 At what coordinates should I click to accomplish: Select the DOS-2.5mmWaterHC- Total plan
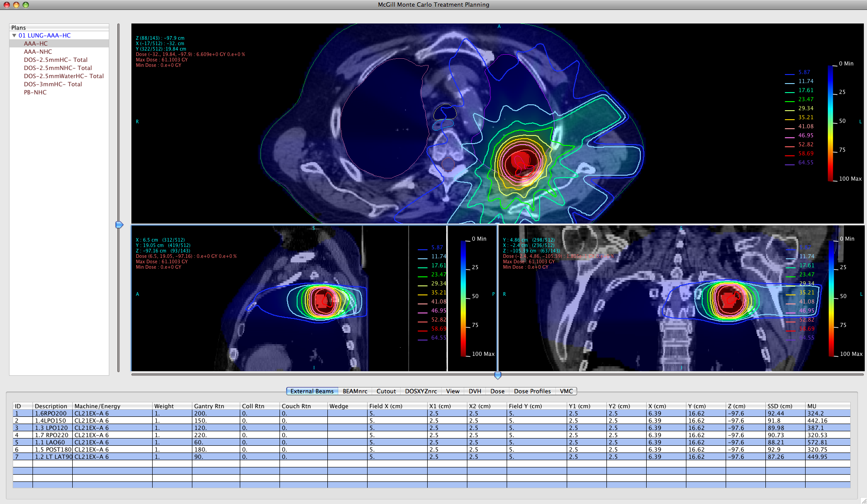coord(64,76)
